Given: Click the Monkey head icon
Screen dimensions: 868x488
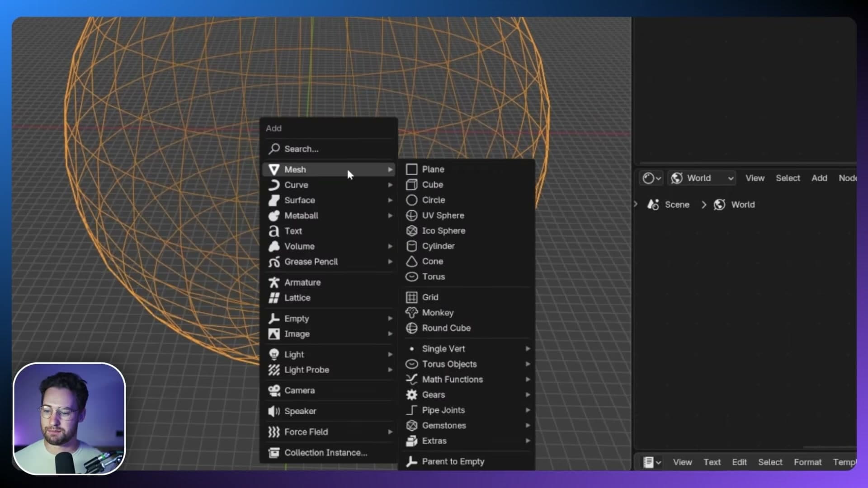Looking at the screenshot, I should coord(411,313).
